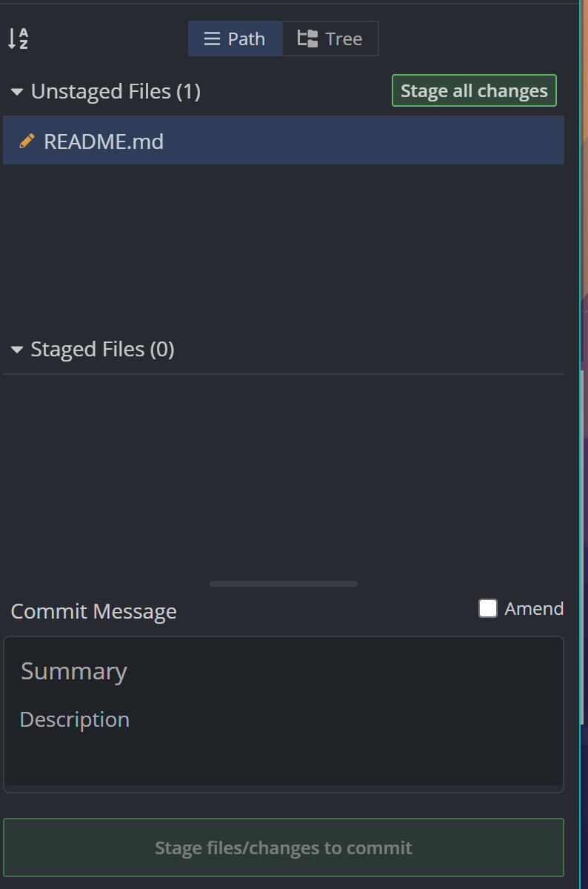This screenshot has width=588, height=889.
Task: Switch file view to Tree
Action: 330,39
